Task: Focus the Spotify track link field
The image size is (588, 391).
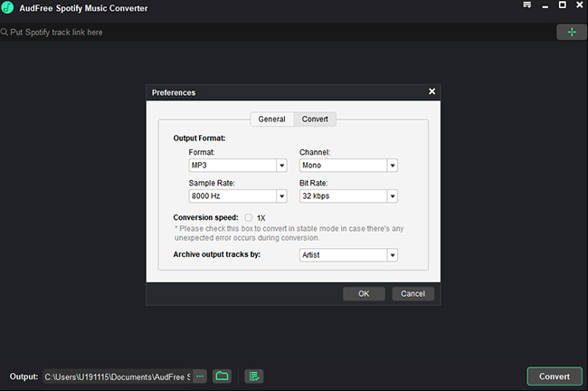Action: click(x=271, y=33)
